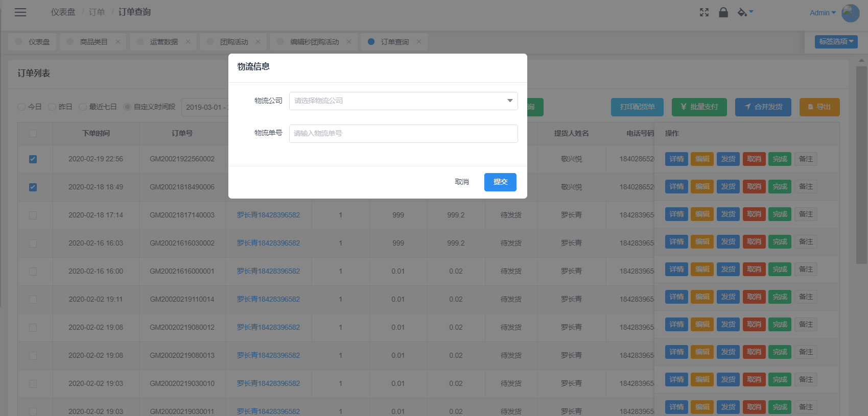Open 罗长青18428396582 link in row GM20021817140003
This screenshot has width=868, height=416.
(268, 215)
